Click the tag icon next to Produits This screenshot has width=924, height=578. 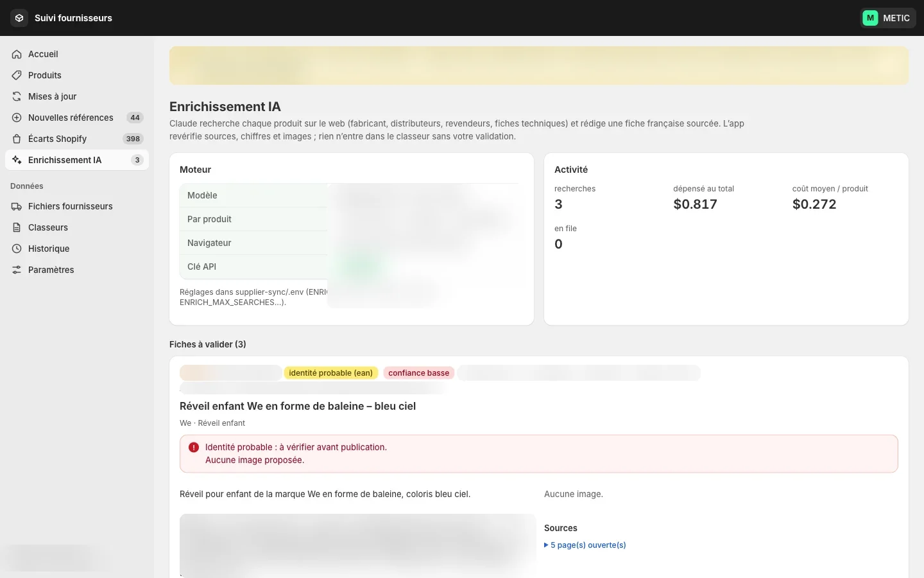tap(17, 75)
